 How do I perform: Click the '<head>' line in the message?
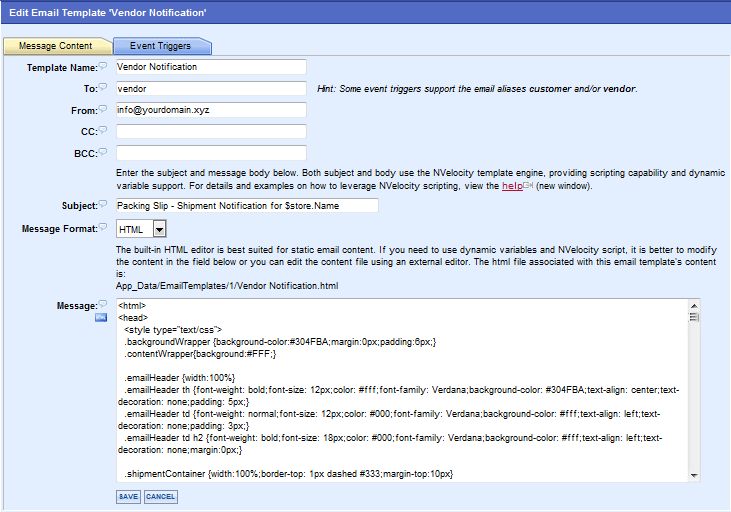coord(133,318)
